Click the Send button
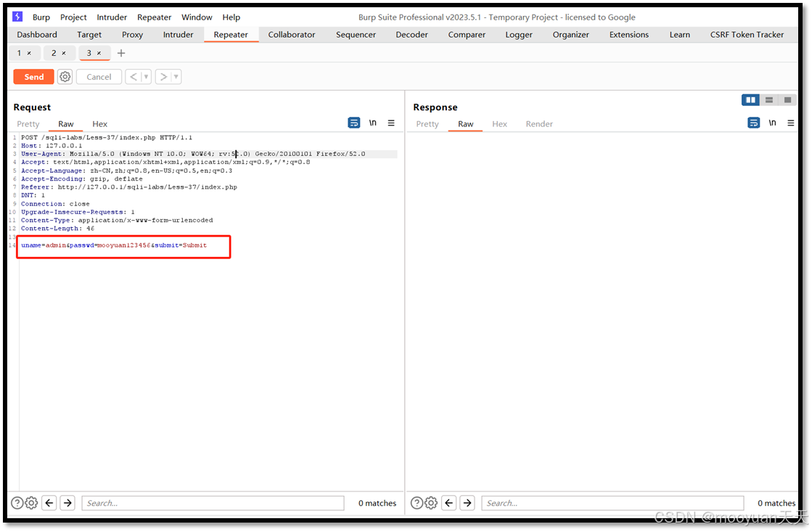This screenshot has width=812, height=532. coord(33,77)
